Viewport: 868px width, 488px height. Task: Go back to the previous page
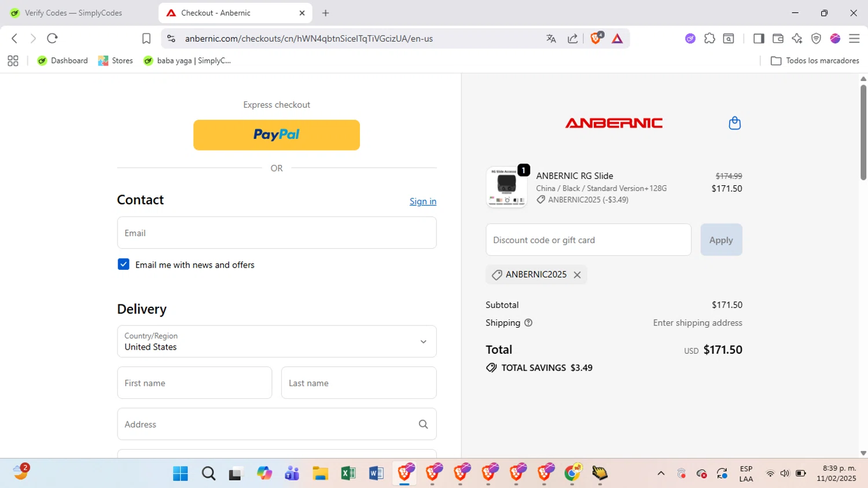tap(14, 38)
